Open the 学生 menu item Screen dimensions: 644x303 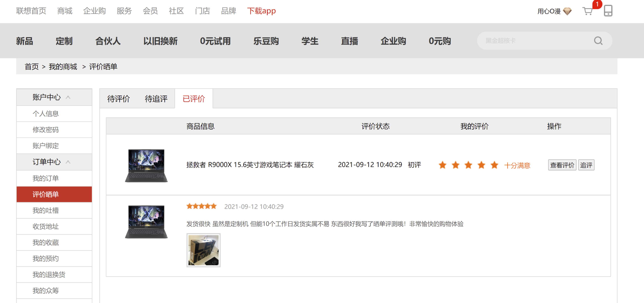310,41
